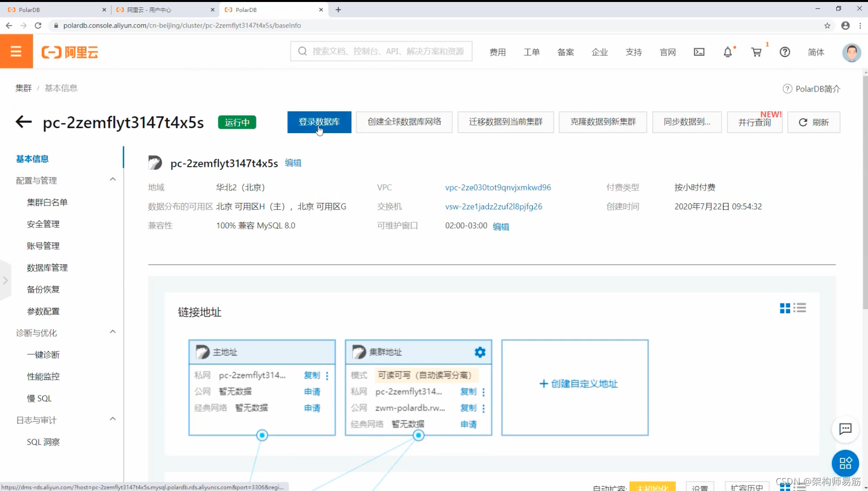
Task: Open the blue quick-access floating button
Action: [x=845, y=463]
